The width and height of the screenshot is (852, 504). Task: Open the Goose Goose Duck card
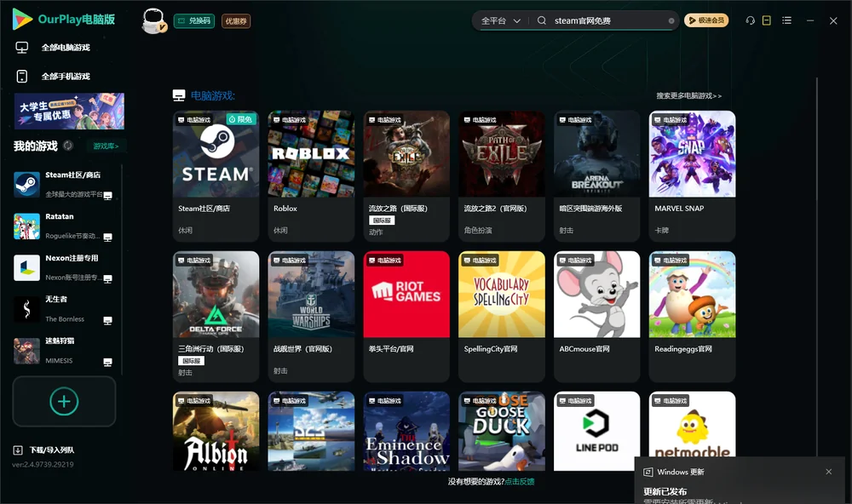pyautogui.click(x=502, y=432)
